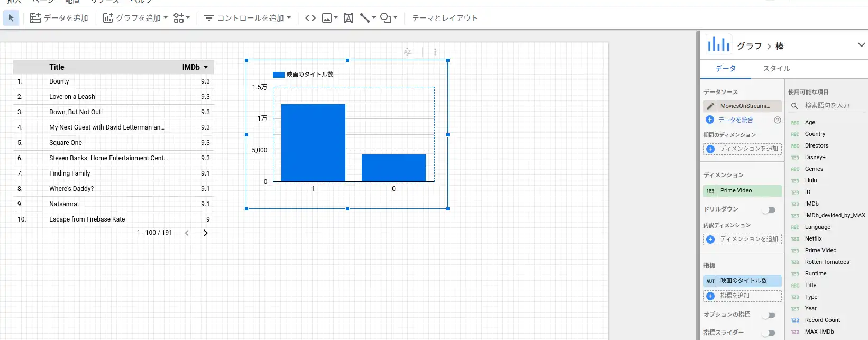Open the line tool dropdown arrow
This screenshot has height=340, width=868.
pyautogui.click(x=374, y=17)
